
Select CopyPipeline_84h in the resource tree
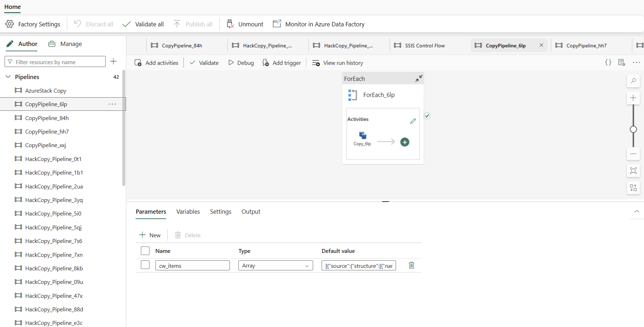(x=47, y=118)
